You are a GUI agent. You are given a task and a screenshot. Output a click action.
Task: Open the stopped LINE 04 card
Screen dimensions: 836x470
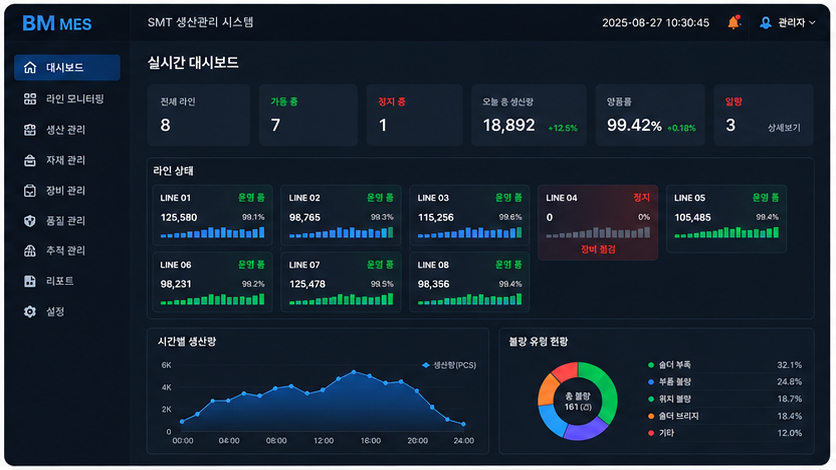click(x=598, y=223)
